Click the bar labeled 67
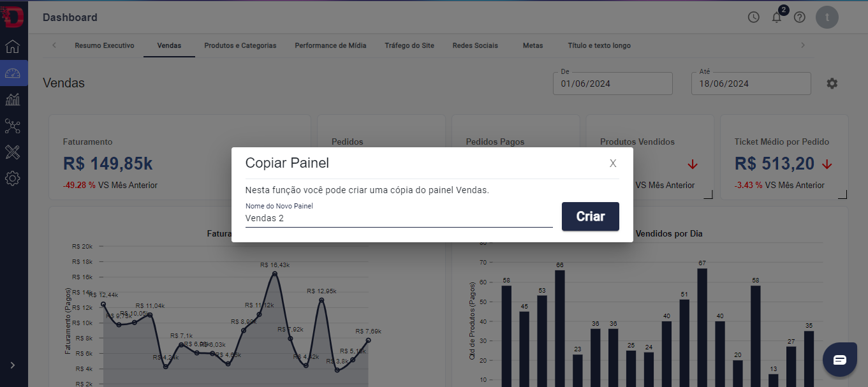 702,327
